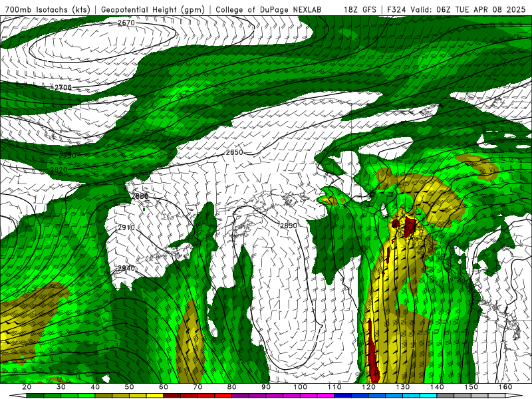Click the 2700 height contour label

coord(63,88)
